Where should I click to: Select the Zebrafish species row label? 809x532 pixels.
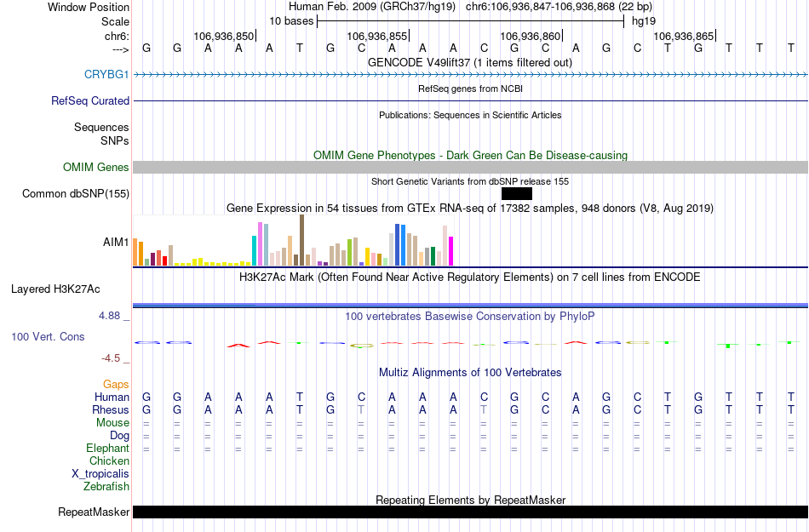(x=106, y=486)
